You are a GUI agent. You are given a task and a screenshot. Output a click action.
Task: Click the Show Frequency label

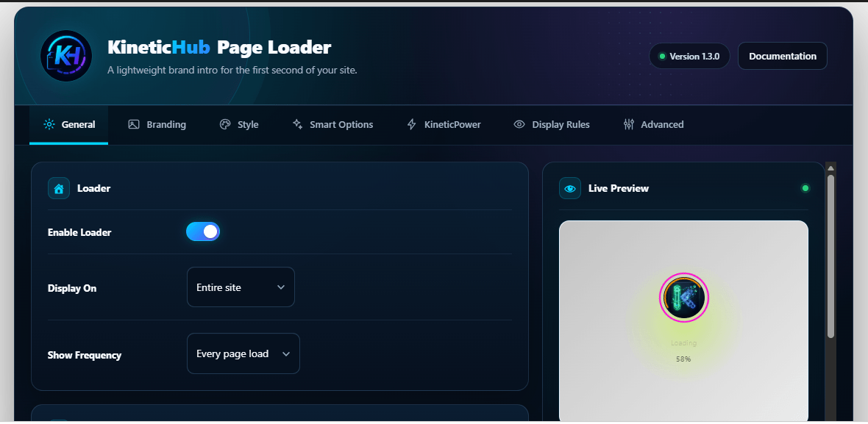84,355
